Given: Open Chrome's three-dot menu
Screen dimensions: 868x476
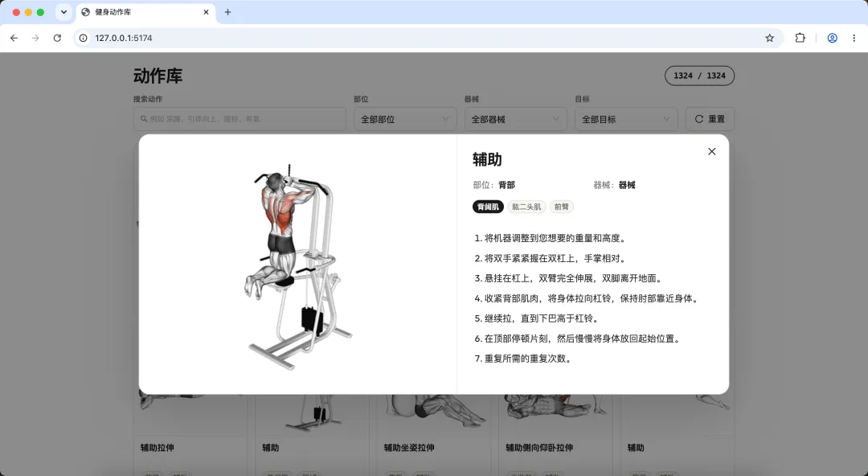Looking at the screenshot, I should point(854,39).
